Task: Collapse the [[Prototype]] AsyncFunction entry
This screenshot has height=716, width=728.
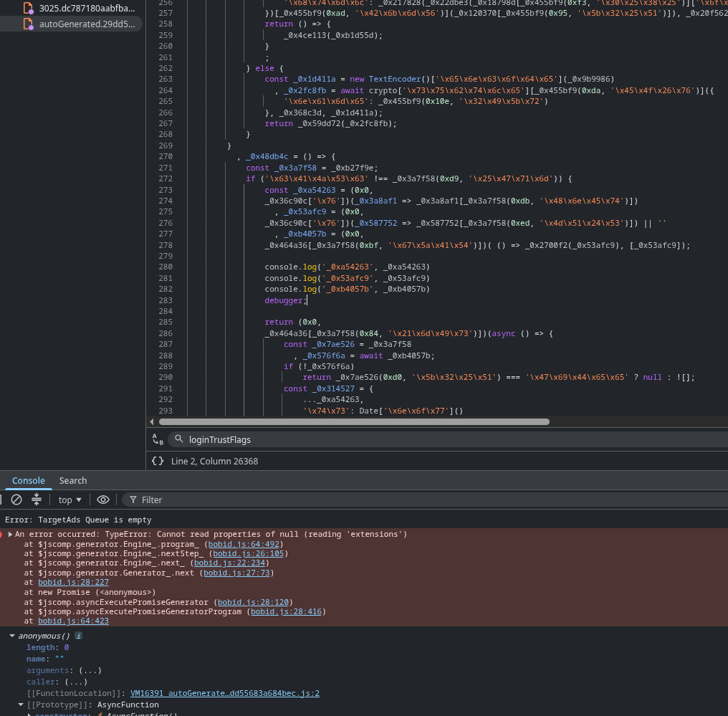Action: [x=21, y=705]
